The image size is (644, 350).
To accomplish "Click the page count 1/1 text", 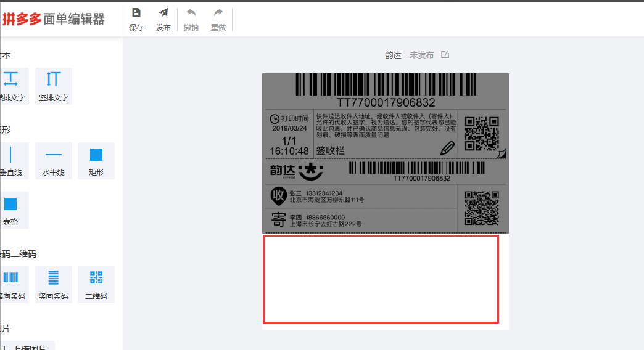I will (x=289, y=141).
